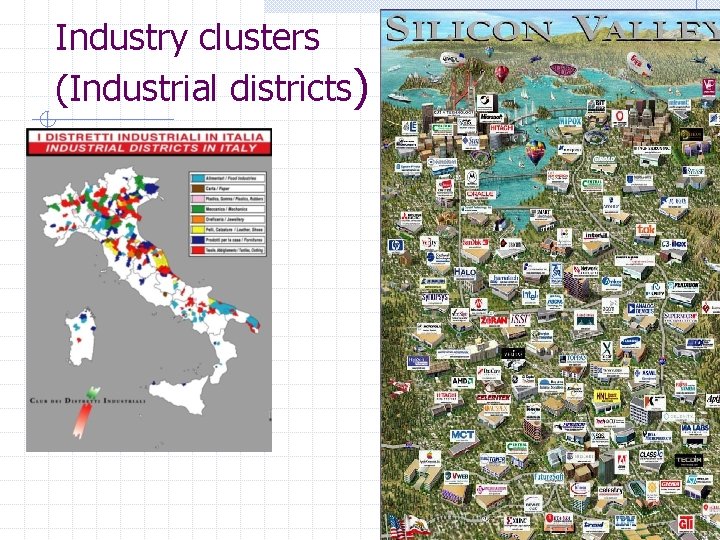Select the Microsoft logo sign
Image resolution: width=720 pixels, height=540 pixels.
click(x=492, y=118)
